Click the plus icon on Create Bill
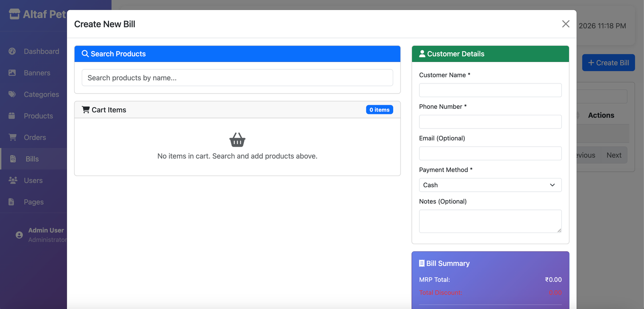Screen dimensions: 644x309 click(591, 63)
